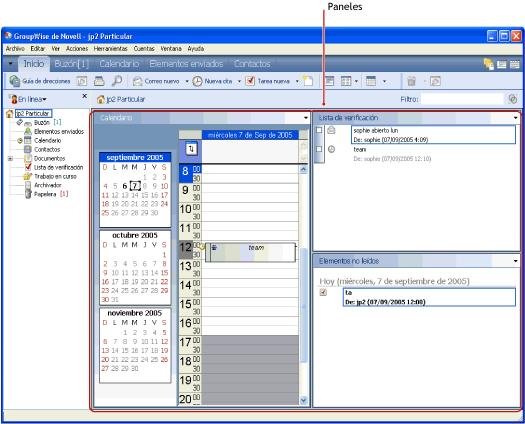Click the septiembre 2005 month header
525x424 pixels.
point(135,157)
